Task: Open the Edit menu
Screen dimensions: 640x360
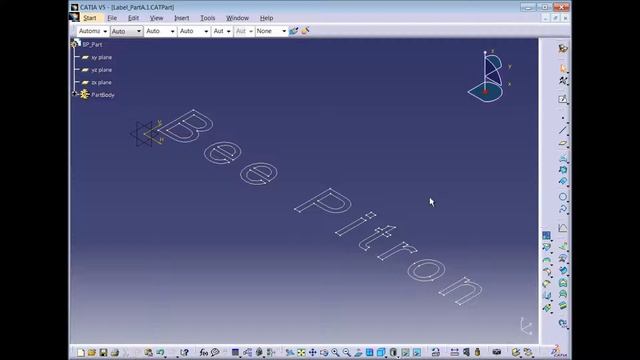Action: click(133, 18)
